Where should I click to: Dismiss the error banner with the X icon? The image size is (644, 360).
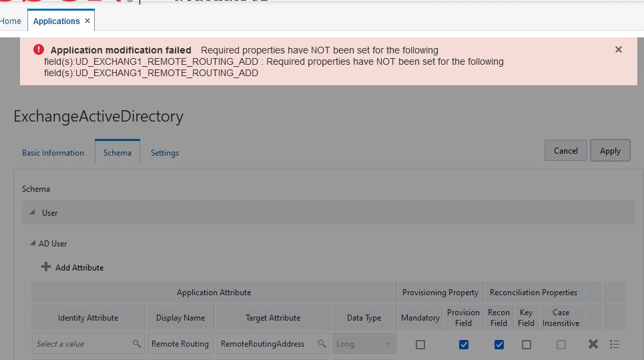coord(618,49)
